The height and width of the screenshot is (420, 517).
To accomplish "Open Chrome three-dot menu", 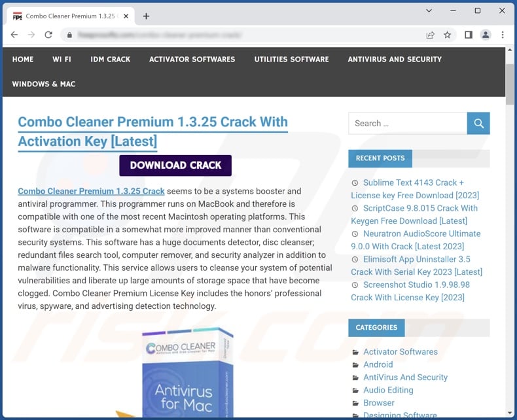I will 503,35.
